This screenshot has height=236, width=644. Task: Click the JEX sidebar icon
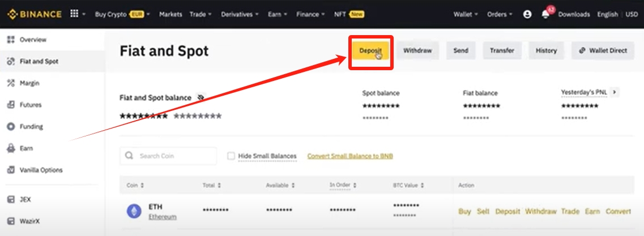11,199
